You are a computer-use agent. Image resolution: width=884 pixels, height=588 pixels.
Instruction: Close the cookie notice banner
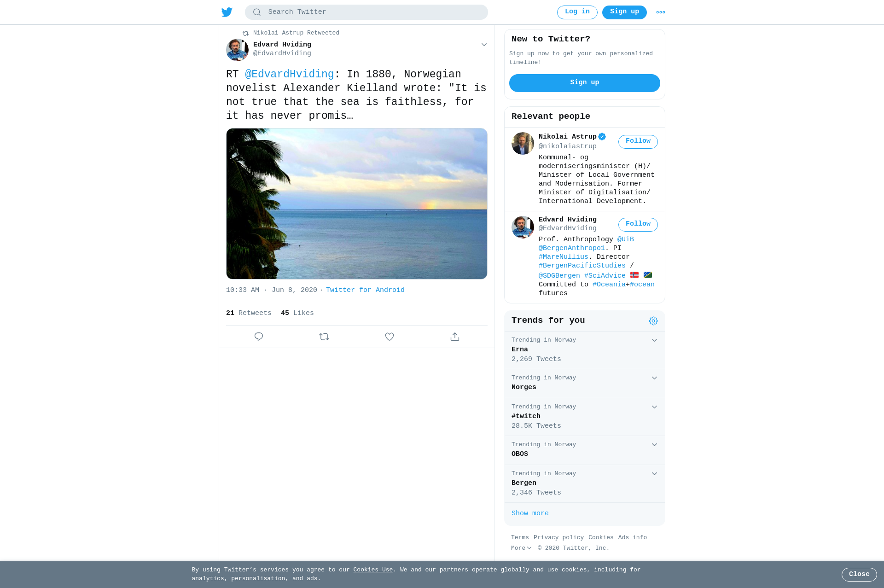pos(859,575)
